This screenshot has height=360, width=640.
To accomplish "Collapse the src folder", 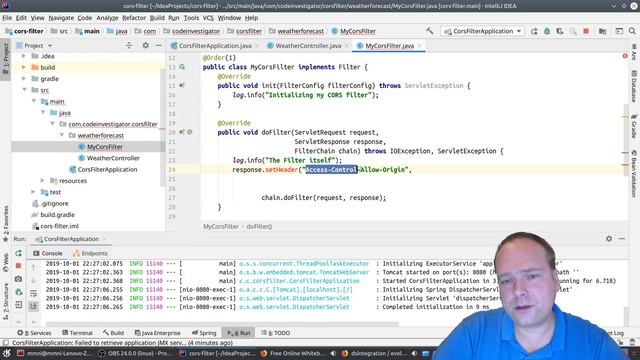I will click(x=24, y=90).
